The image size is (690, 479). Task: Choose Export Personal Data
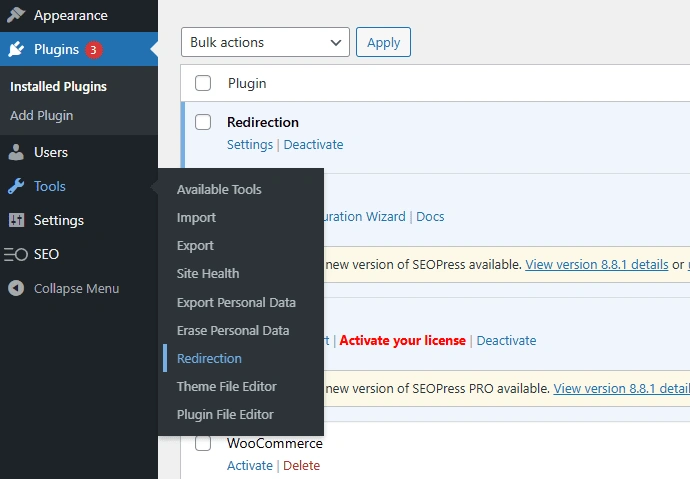coord(236,303)
